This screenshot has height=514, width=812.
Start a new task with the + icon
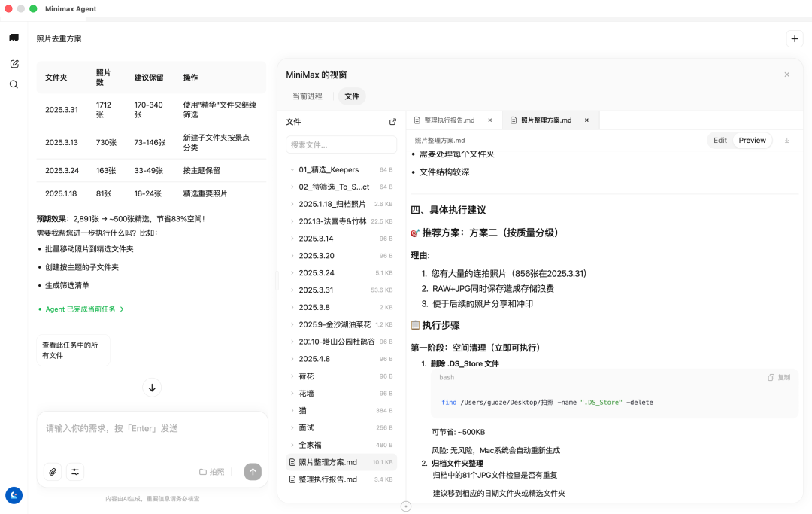pyautogui.click(x=795, y=38)
